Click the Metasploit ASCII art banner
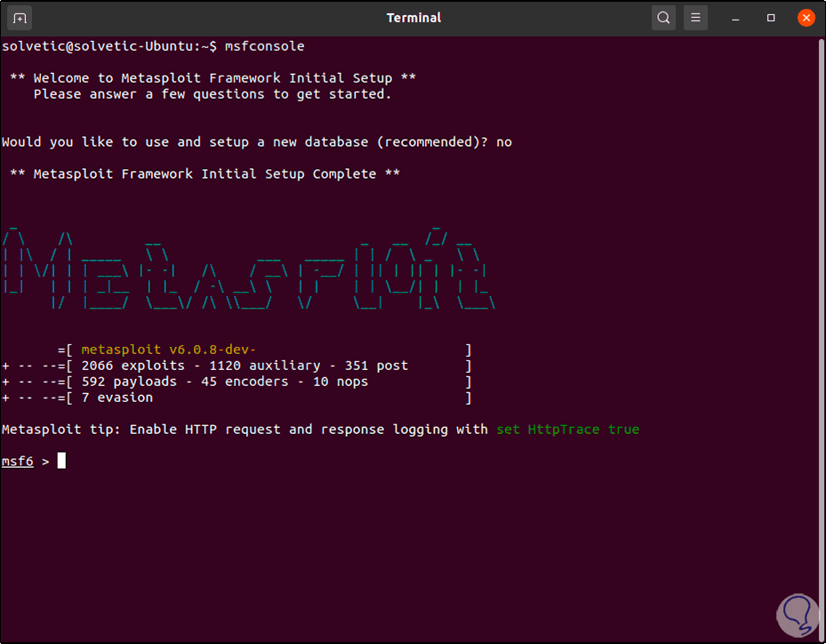 click(247, 268)
